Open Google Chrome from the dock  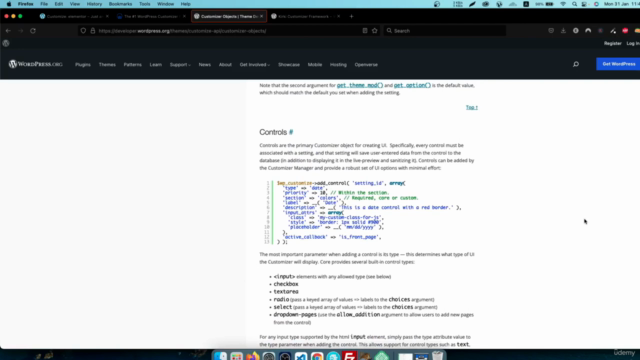(317, 356)
